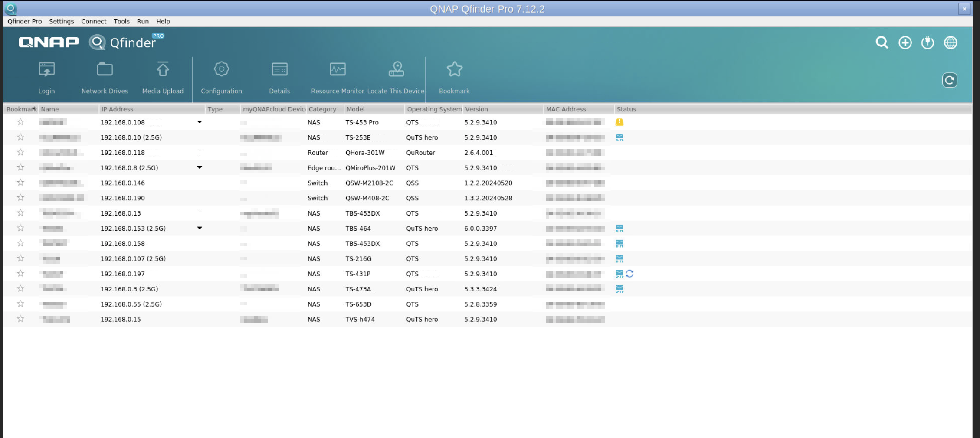Screen dimensions: 980x438
Task: Open Network Drives tool
Action: [x=105, y=78]
